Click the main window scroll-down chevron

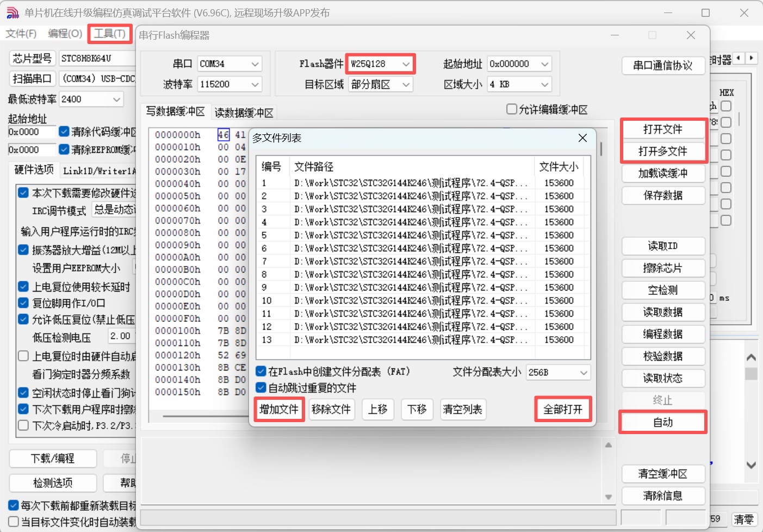pyautogui.click(x=751, y=465)
